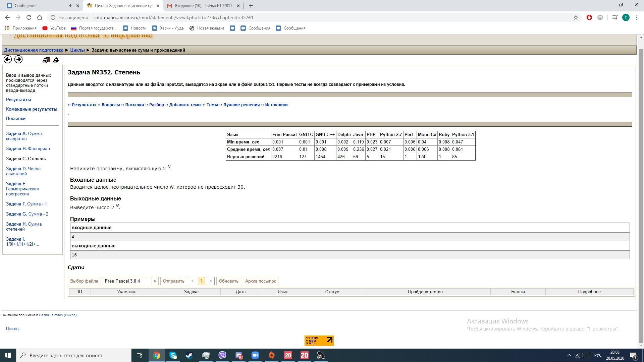Open Steam from the taskbar
Screen dimensions: 644x362
point(189,355)
